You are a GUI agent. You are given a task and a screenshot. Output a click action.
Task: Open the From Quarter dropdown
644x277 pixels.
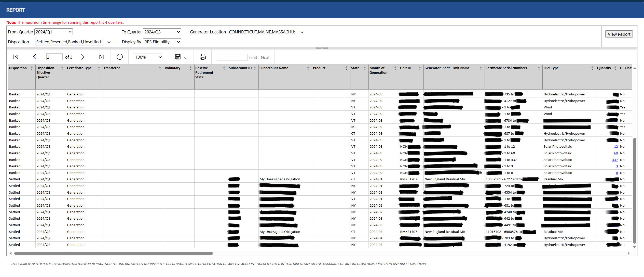[x=53, y=32]
